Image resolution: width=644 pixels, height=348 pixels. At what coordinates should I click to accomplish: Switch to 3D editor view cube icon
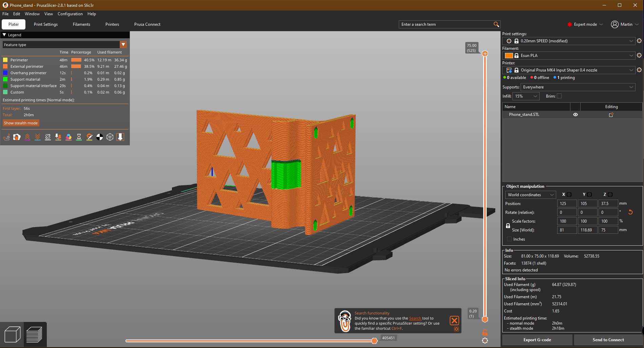pyautogui.click(x=13, y=334)
